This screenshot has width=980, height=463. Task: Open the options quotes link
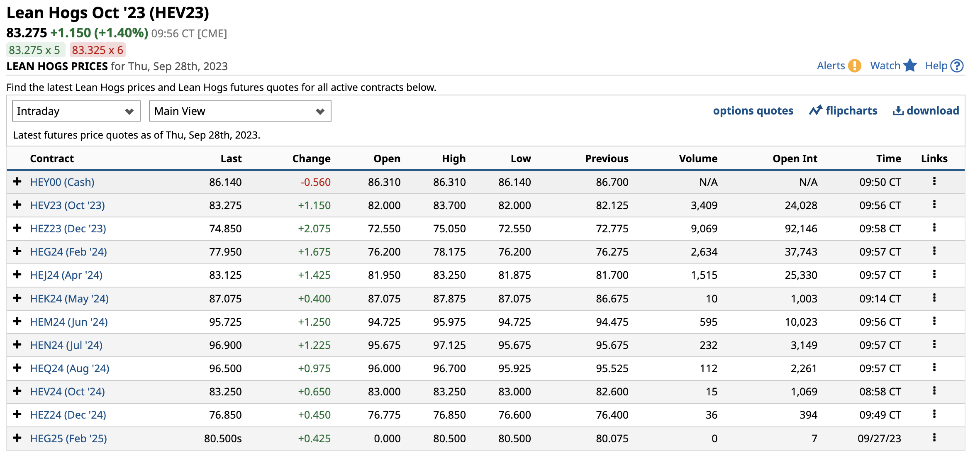pos(753,111)
